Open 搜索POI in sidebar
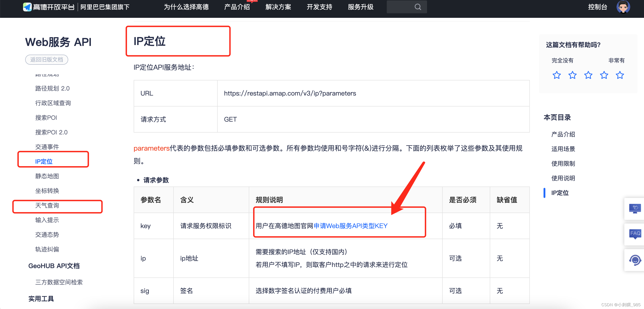 (x=46, y=117)
